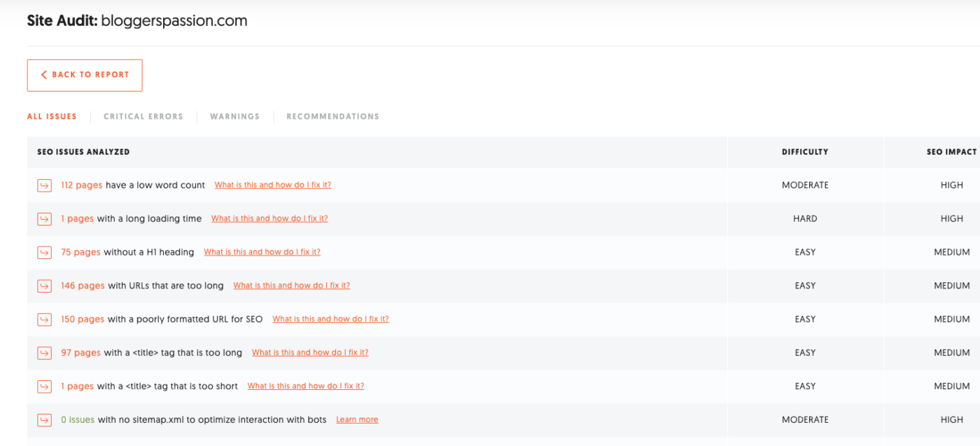Switch to Warnings tab
This screenshot has width=980, height=446.
coord(234,116)
